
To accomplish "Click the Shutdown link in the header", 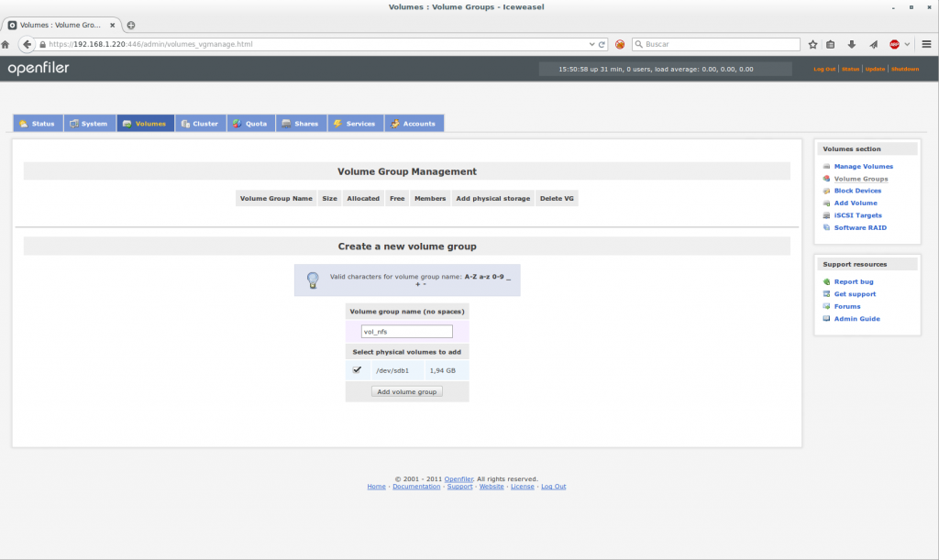I will (904, 69).
